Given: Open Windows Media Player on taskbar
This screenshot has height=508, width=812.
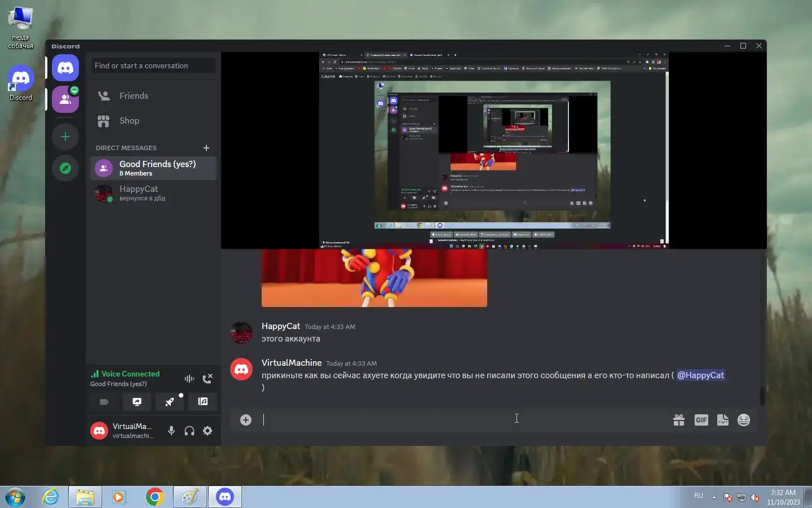Looking at the screenshot, I should click(x=119, y=497).
